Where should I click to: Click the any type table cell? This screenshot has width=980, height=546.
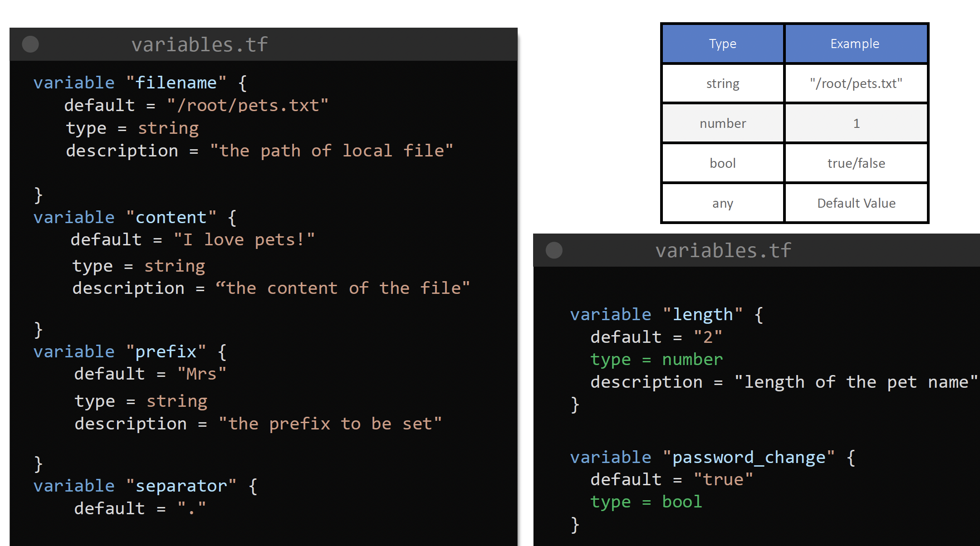point(723,203)
